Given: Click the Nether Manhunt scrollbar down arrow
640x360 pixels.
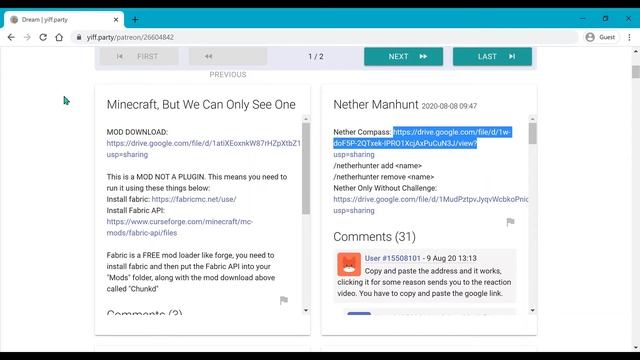Looking at the screenshot, I should (x=532, y=311).
